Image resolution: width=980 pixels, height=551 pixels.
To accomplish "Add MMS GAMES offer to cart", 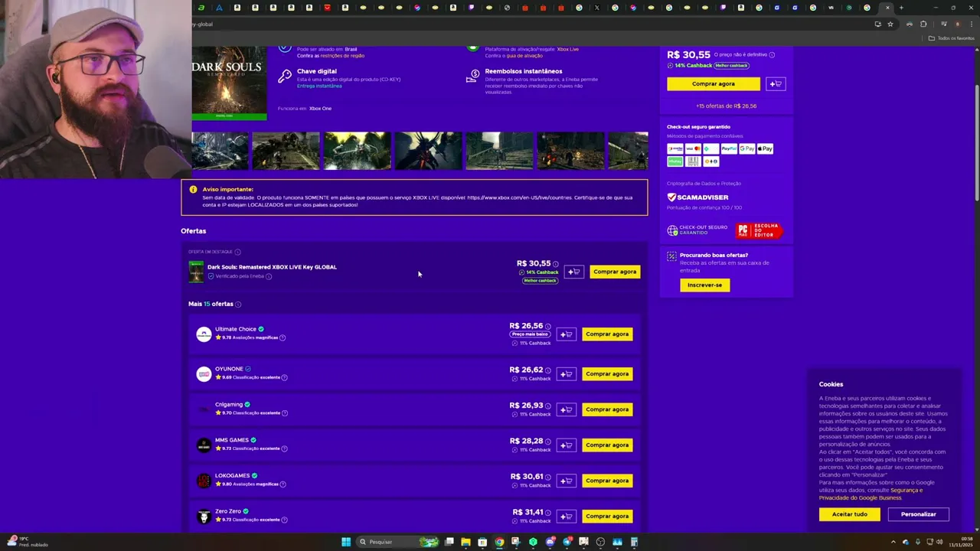I will click(x=566, y=445).
